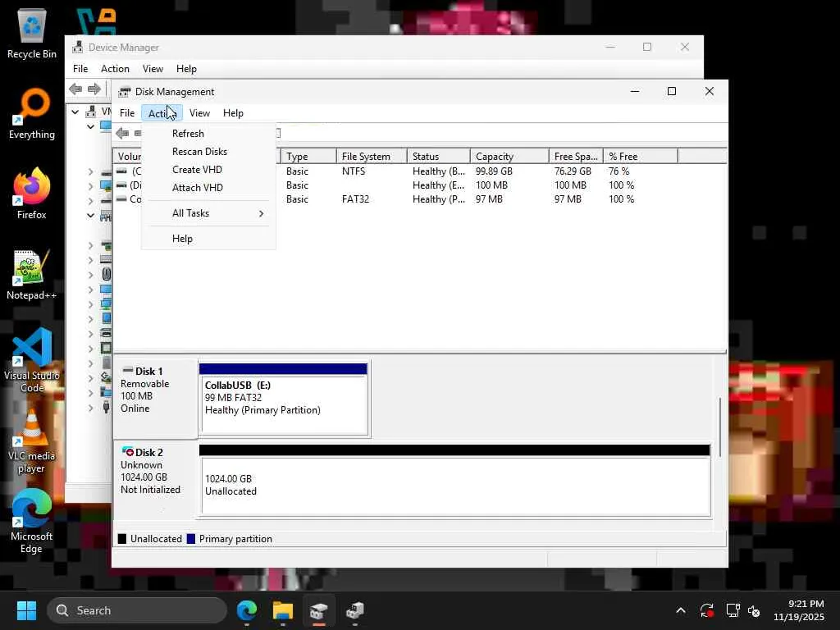Sort by % Free column header
The width and height of the screenshot is (840, 630).
640,157
